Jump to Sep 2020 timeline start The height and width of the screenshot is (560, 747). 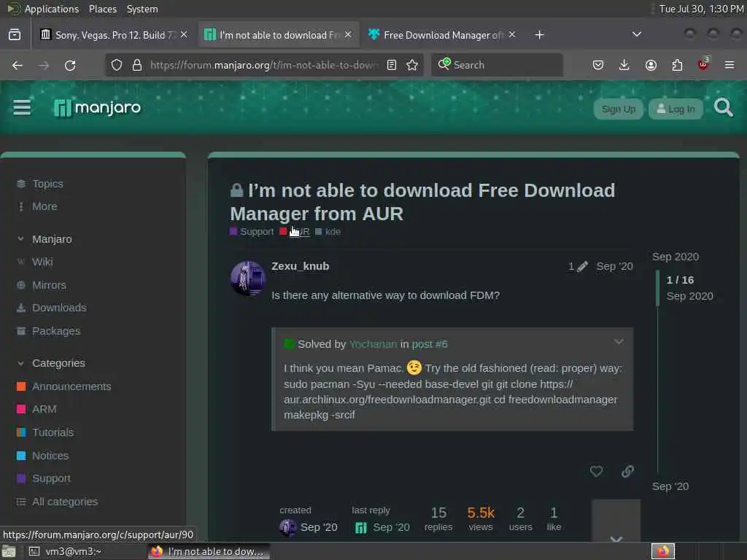pos(676,257)
